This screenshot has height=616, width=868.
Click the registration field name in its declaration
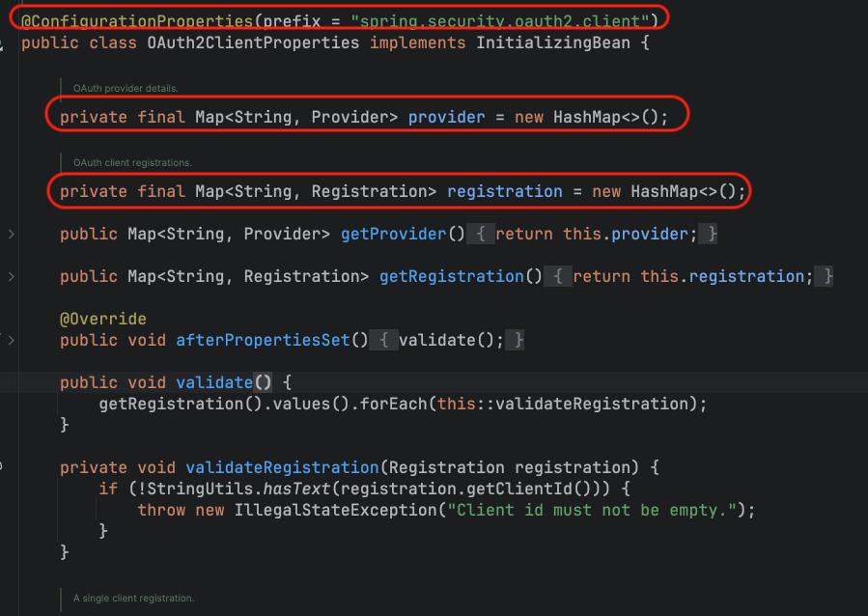click(504, 191)
